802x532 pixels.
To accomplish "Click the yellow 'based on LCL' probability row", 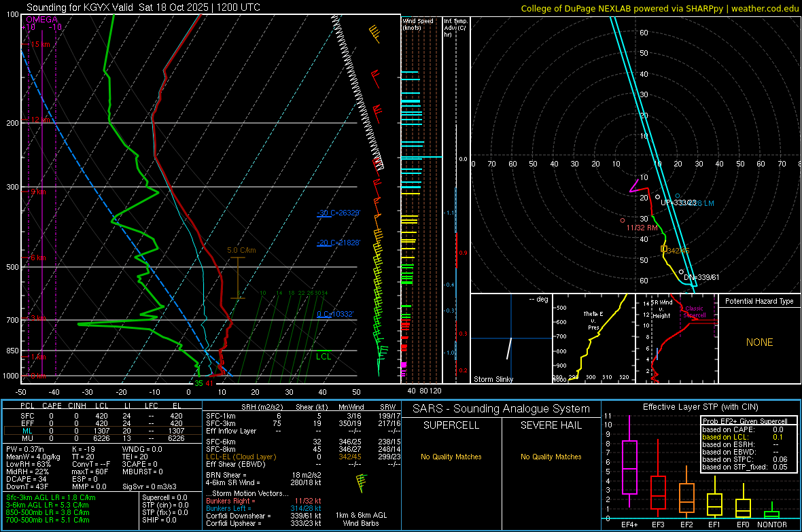I will [x=743, y=437].
